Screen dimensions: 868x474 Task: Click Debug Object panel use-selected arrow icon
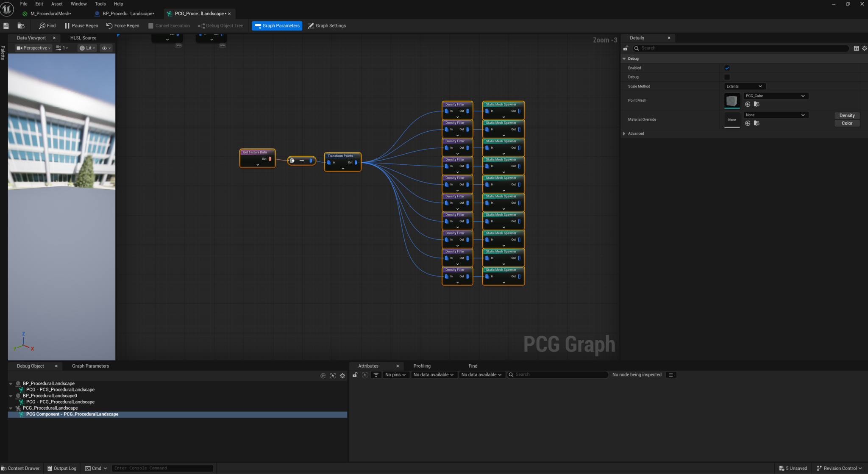pyautogui.click(x=323, y=376)
